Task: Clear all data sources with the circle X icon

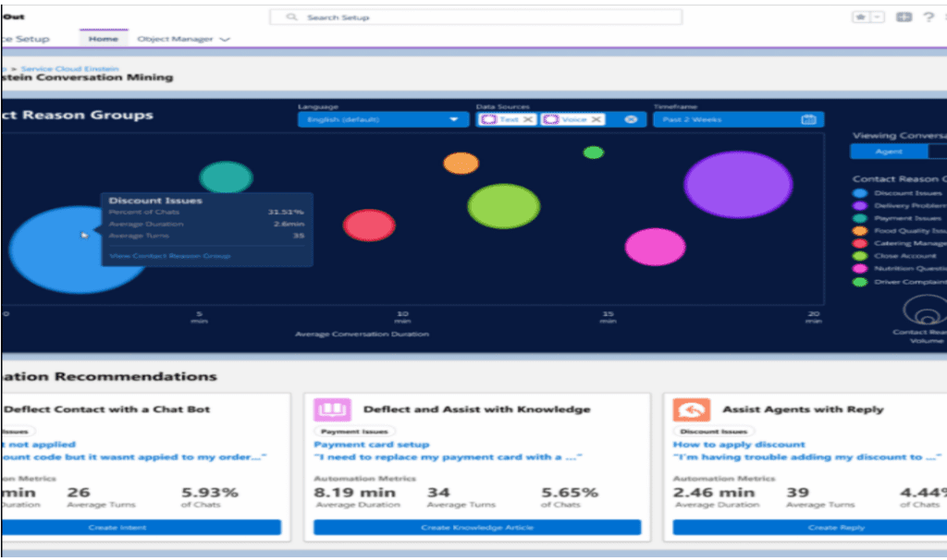Action: coord(631,119)
